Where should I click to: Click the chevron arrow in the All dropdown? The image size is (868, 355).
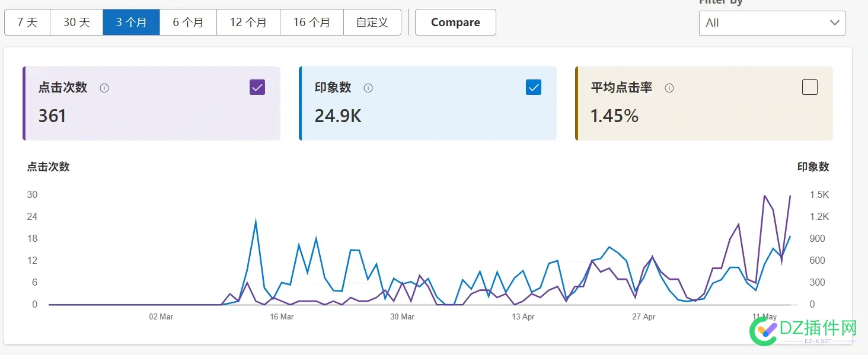click(x=835, y=23)
